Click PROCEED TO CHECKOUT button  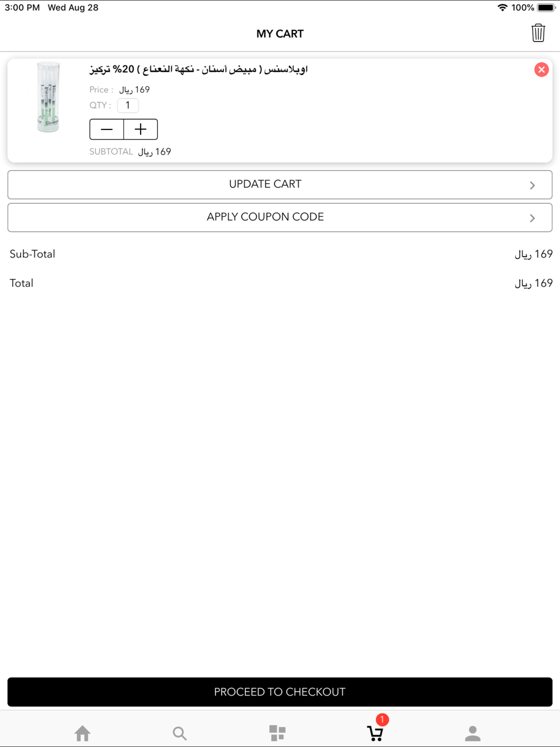pos(280,692)
